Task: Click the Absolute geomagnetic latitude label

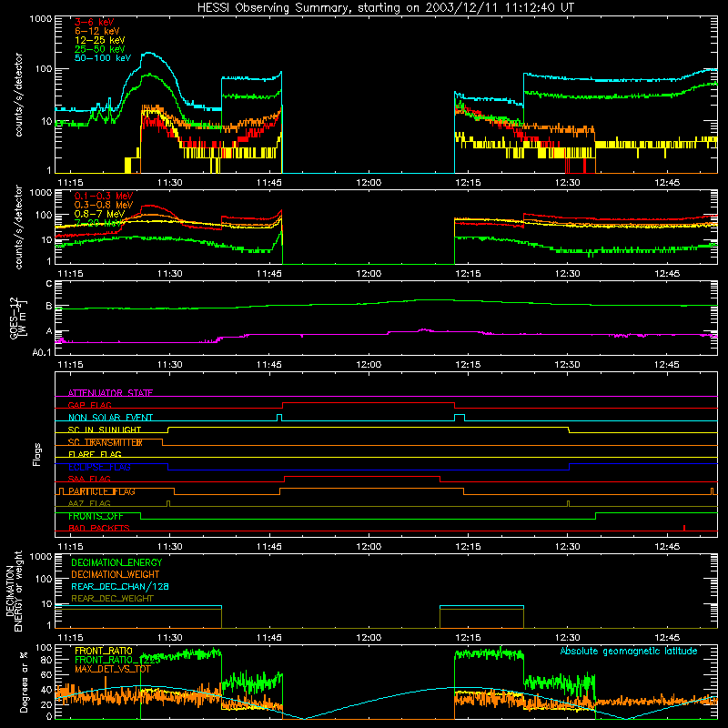Action: coord(629,651)
